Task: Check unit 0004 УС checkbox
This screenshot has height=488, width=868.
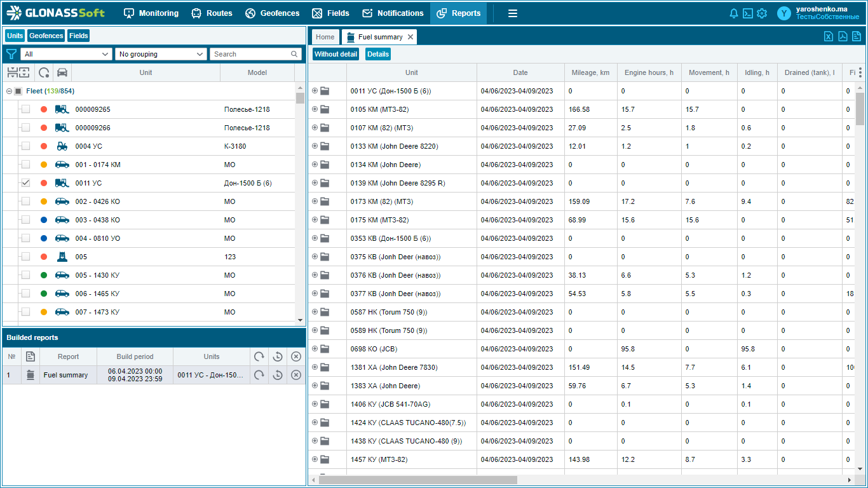Action: click(25, 146)
